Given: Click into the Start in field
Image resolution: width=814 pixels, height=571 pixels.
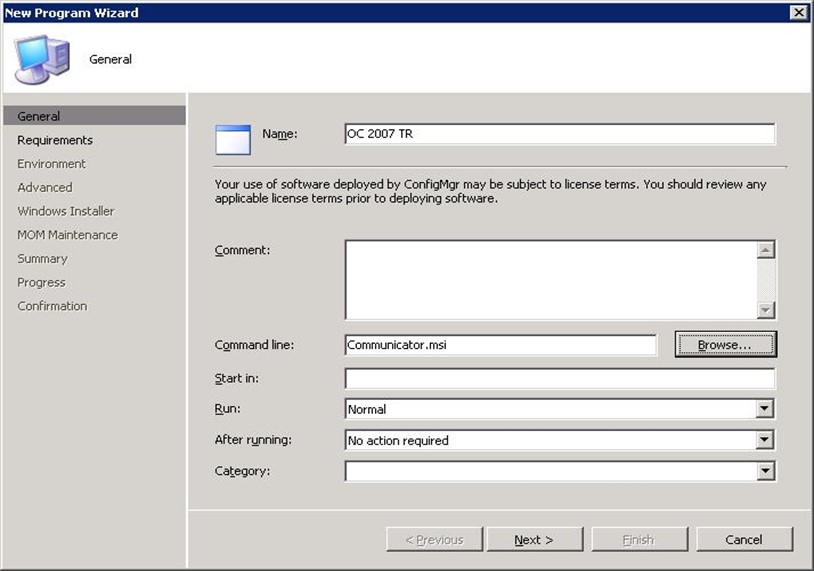Looking at the screenshot, I should (x=559, y=378).
